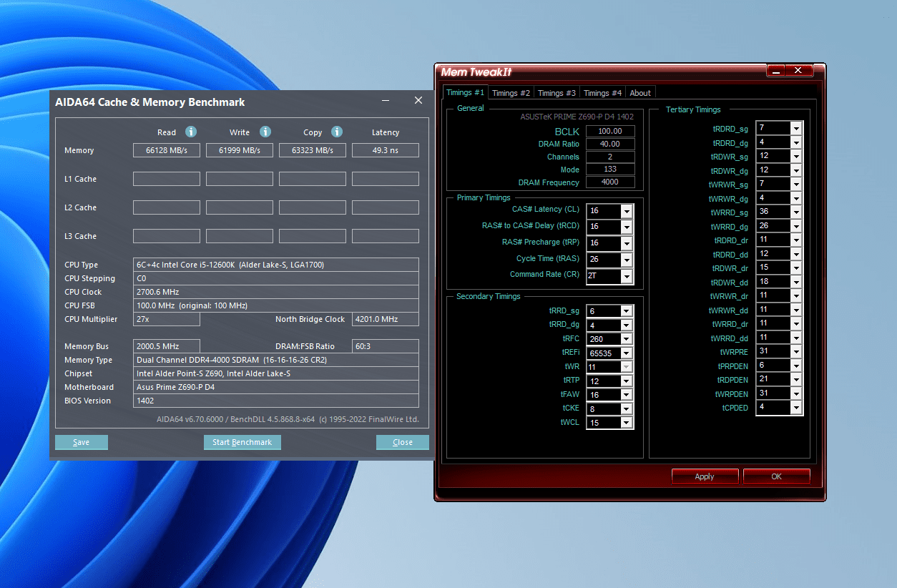Start Benchmark in AIDA64
The height and width of the screenshot is (588, 897).
242,442
